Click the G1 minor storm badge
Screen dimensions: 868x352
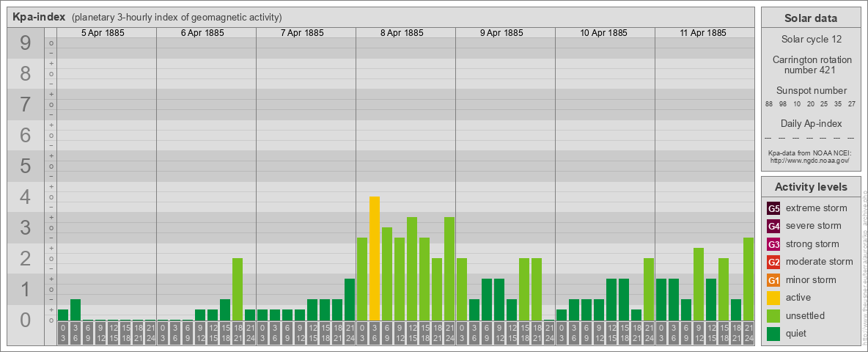tap(773, 280)
